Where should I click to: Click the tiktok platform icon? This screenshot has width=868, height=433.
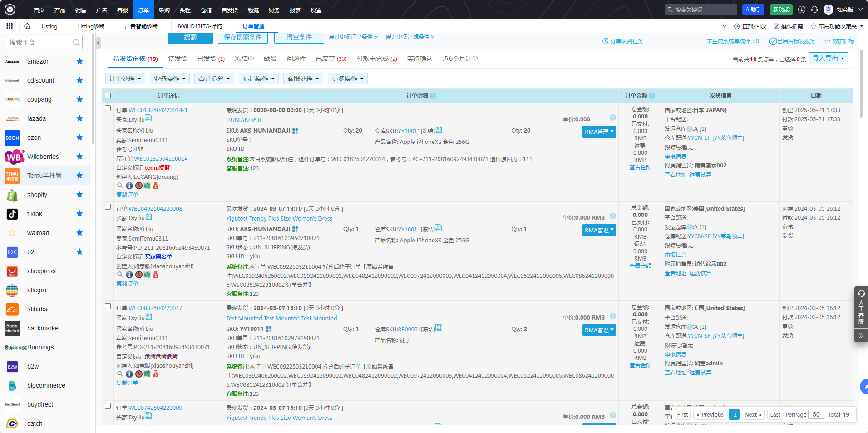(12, 214)
